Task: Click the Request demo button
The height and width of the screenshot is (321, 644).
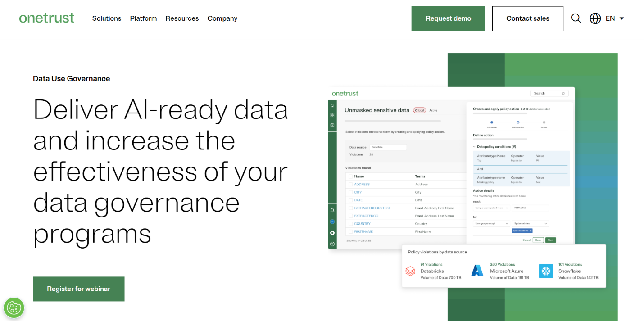Action: click(x=448, y=18)
